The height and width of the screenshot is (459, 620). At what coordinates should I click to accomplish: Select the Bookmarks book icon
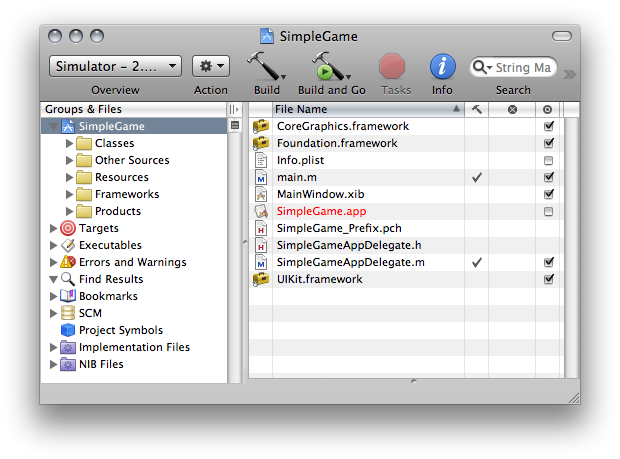point(68,296)
